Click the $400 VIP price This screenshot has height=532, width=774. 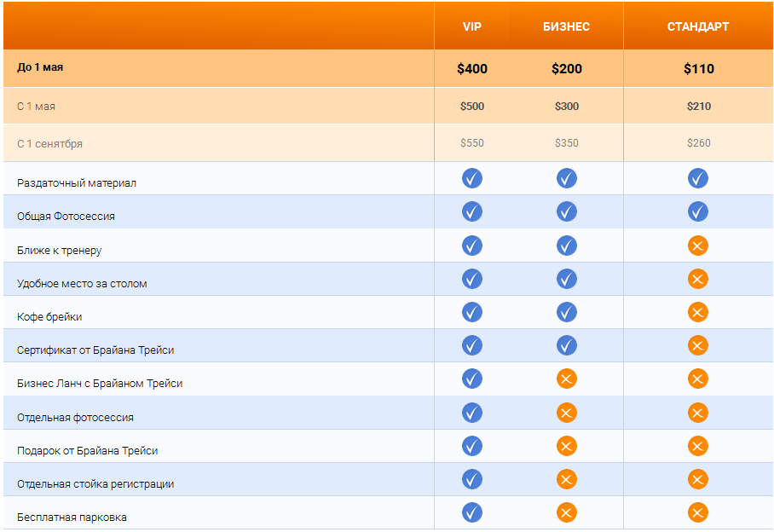(x=471, y=69)
